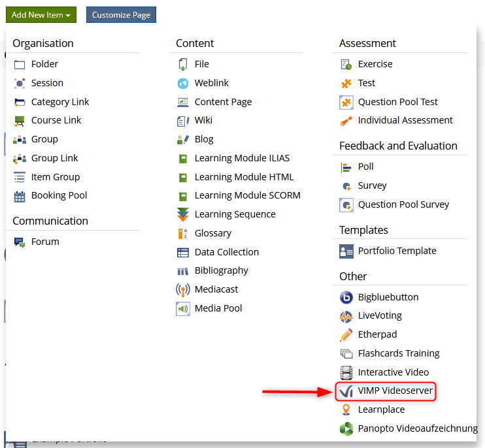Screen dimensions: 485x448
Task: Click the Bibliography books icon
Action: (x=183, y=271)
